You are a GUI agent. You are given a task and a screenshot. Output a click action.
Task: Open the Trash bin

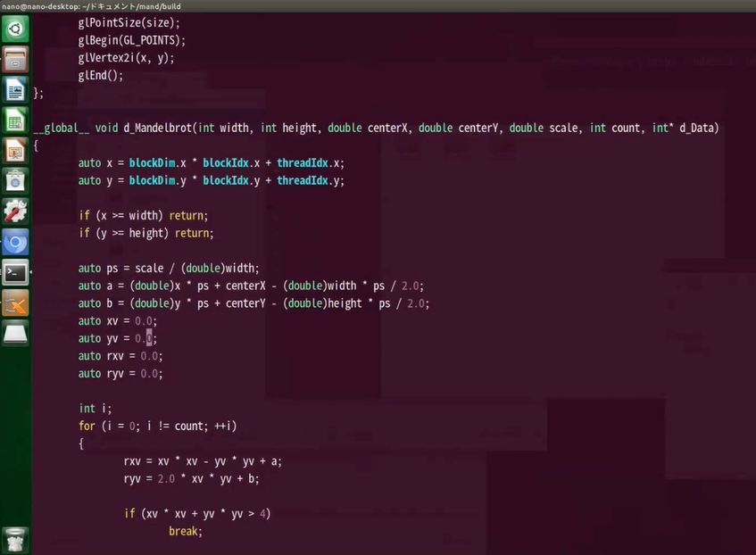click(x=15, y=539)
